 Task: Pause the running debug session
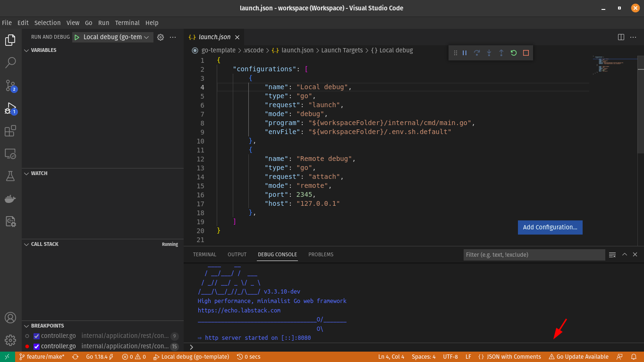465,52
